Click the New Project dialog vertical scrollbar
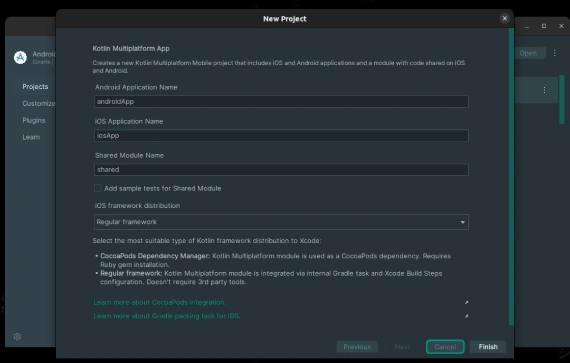The width and height of the screenshot is (570, 363). [511, 177]
